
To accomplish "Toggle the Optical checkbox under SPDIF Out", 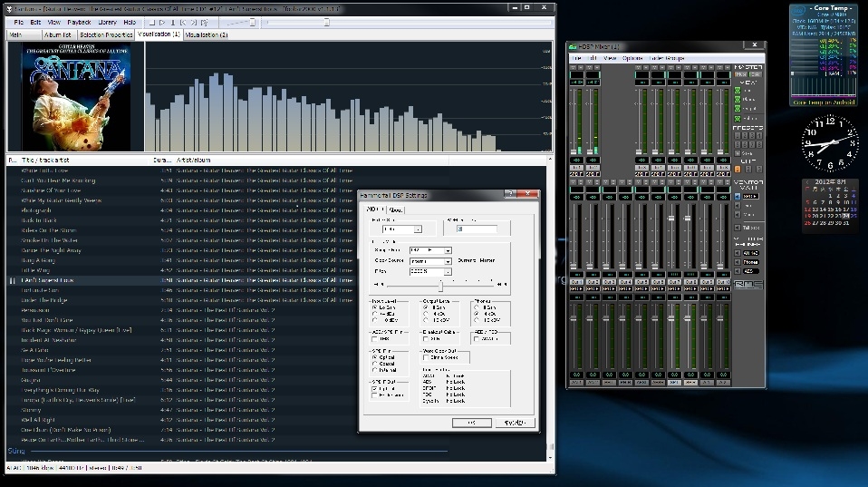I will click(x=376, y=388).
